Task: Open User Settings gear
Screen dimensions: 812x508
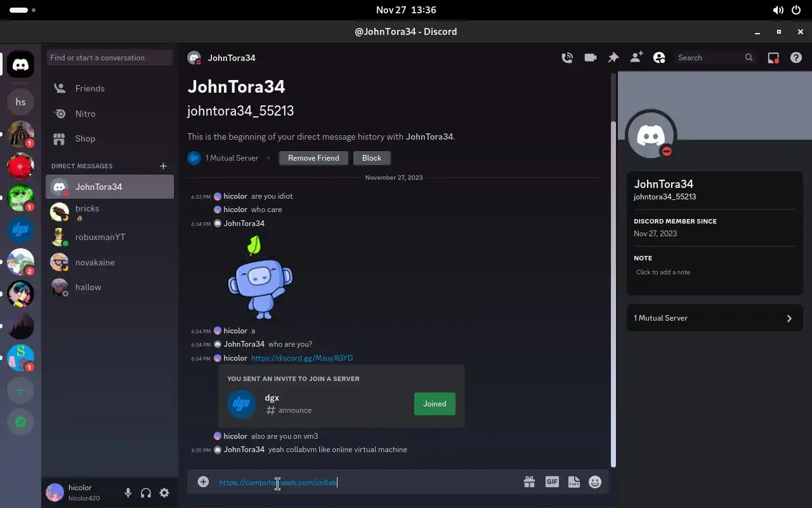Action: pos(164,493)
